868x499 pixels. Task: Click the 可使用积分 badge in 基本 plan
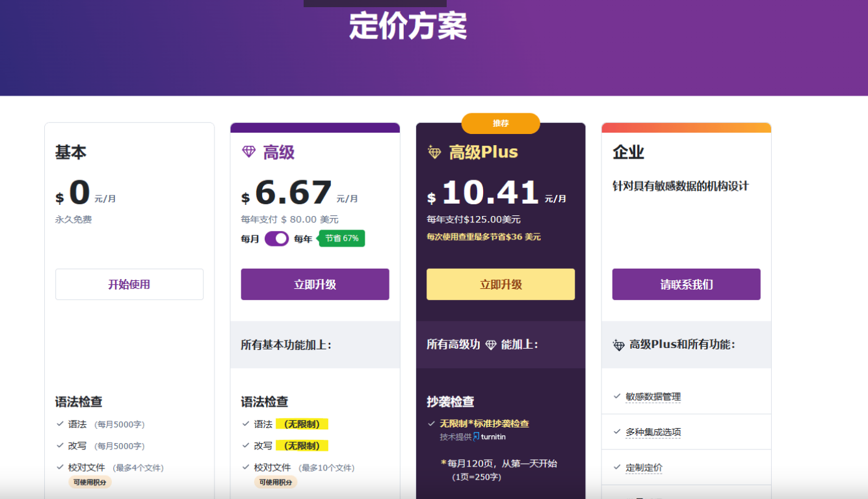point(90,481)
